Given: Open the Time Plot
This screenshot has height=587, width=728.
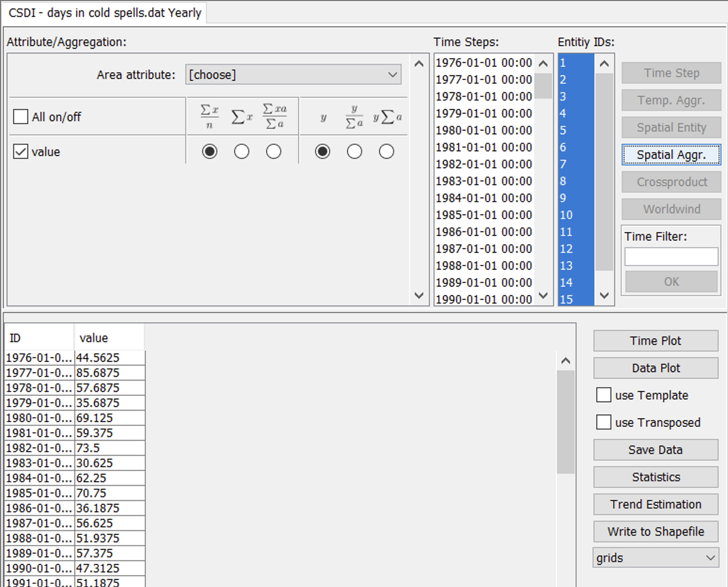Looking at the screenshot, I should pos(655,341).
